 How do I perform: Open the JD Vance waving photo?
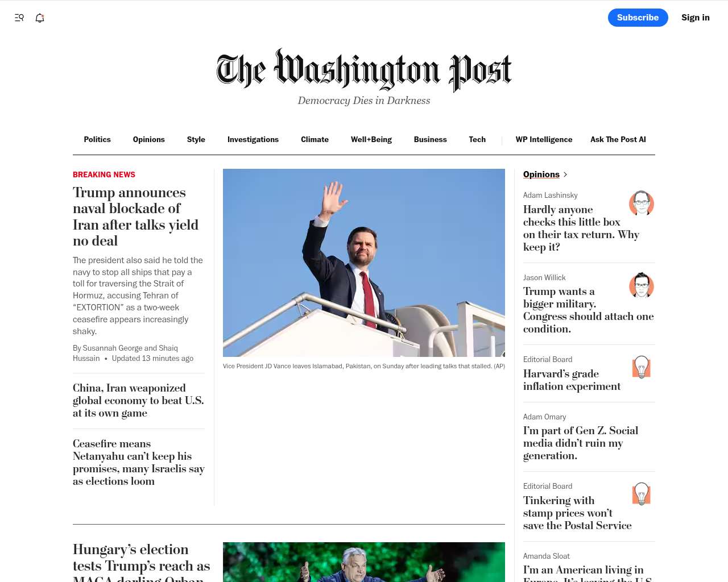364,263
